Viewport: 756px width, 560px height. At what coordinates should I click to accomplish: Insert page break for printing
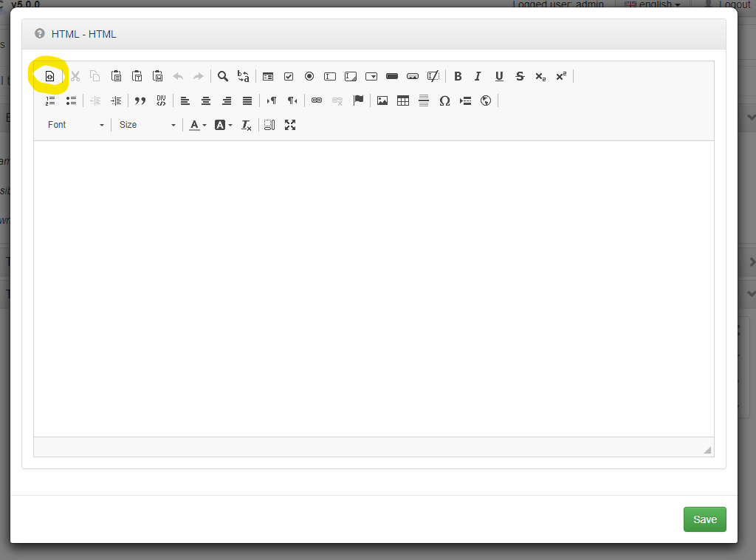pyautogui.click(x=465, y=100)
